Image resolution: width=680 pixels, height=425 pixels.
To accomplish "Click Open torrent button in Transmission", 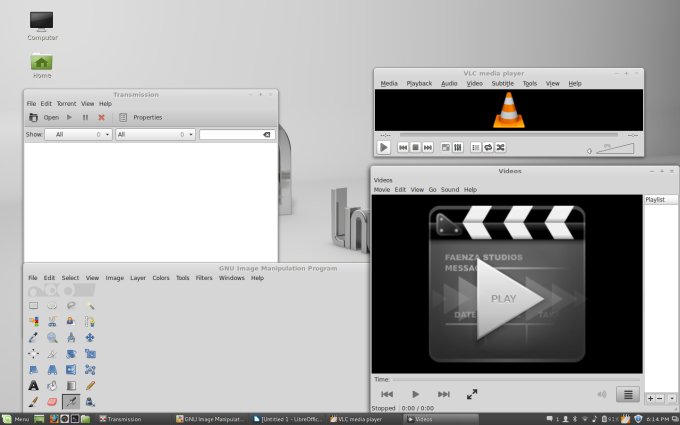I will pos(44,117).
